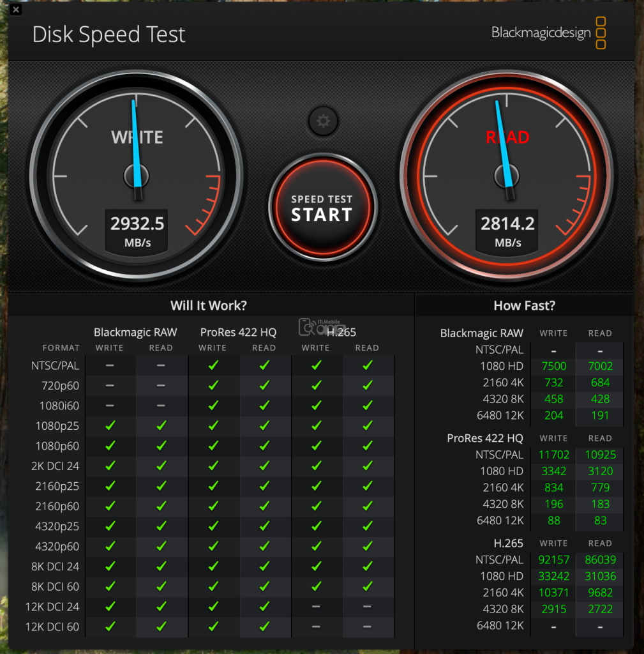Click the Blackmagic RAW column header in Will It Work
644x654 pixels.
pos(135,332)
